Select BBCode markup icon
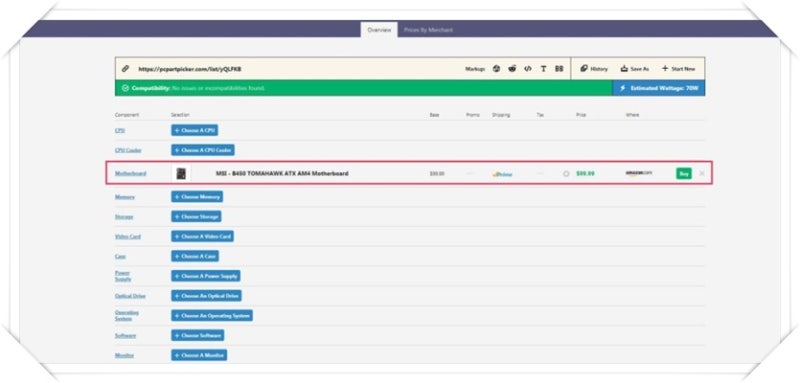Screen dimensions: 800x383 559,69
